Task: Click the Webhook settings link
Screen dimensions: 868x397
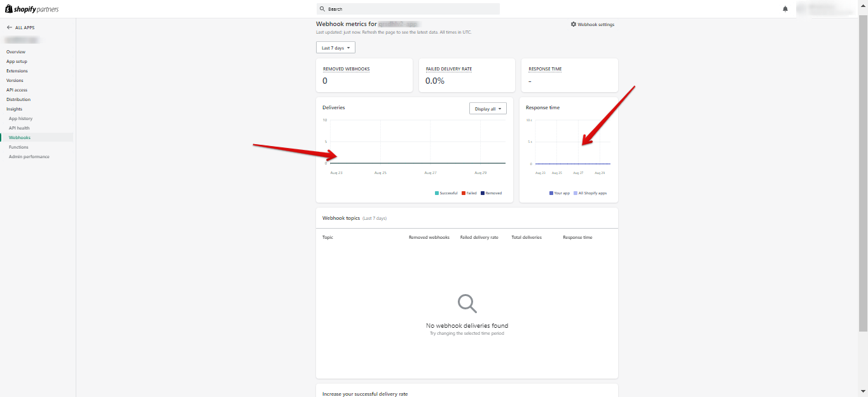Action: [596, 24]
